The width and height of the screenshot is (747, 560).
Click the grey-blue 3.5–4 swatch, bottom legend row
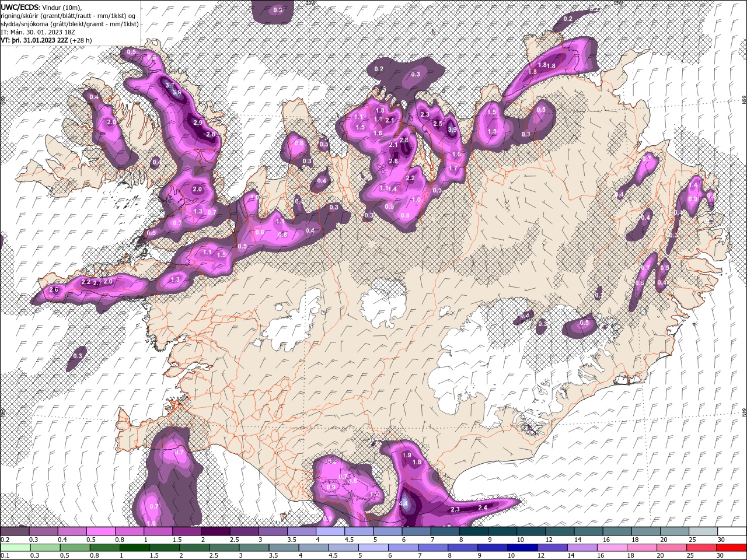[x=284, y=548]
